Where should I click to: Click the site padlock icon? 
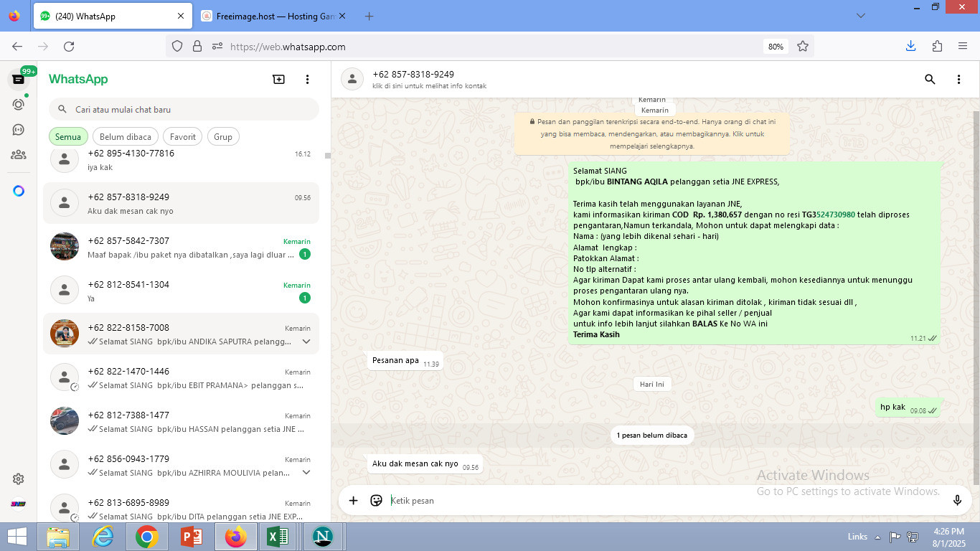tap(197, 47)
